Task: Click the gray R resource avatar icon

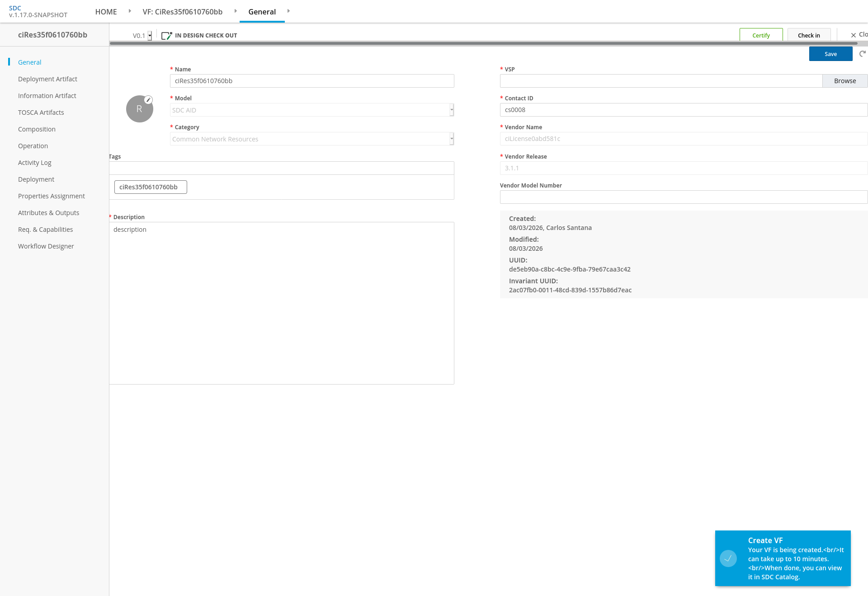Action: 139,109
